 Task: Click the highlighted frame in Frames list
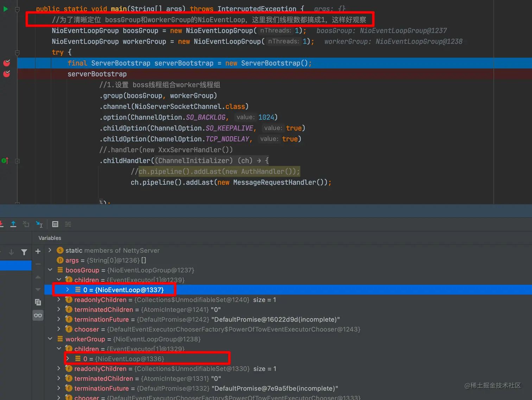16,265
